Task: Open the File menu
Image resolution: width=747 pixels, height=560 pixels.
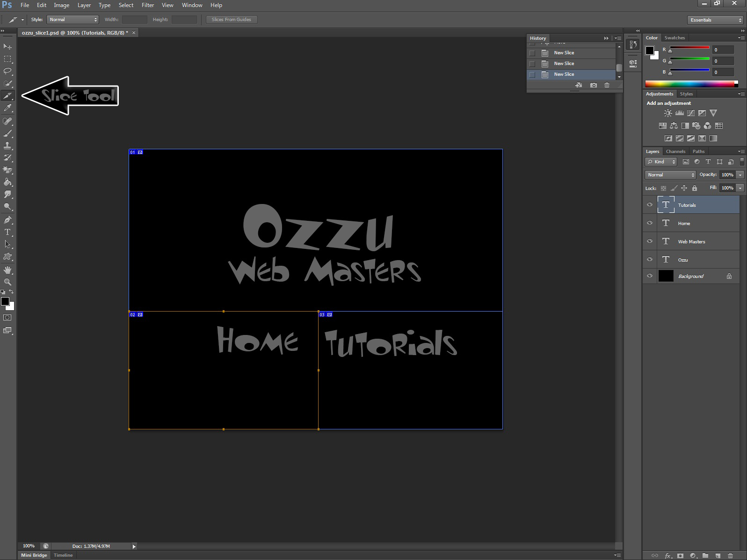Action: [x=25, y=5]
